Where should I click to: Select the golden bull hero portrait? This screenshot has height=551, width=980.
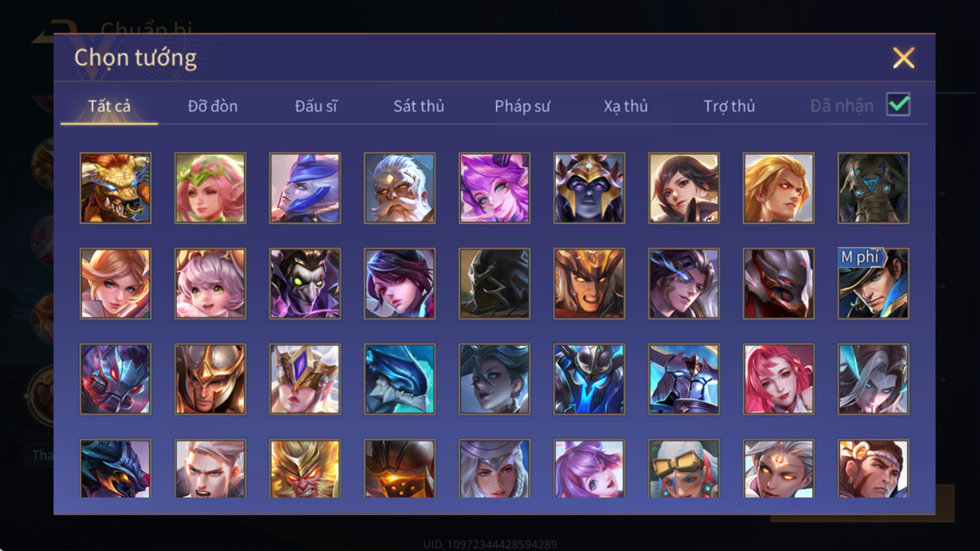pos(116,188)
